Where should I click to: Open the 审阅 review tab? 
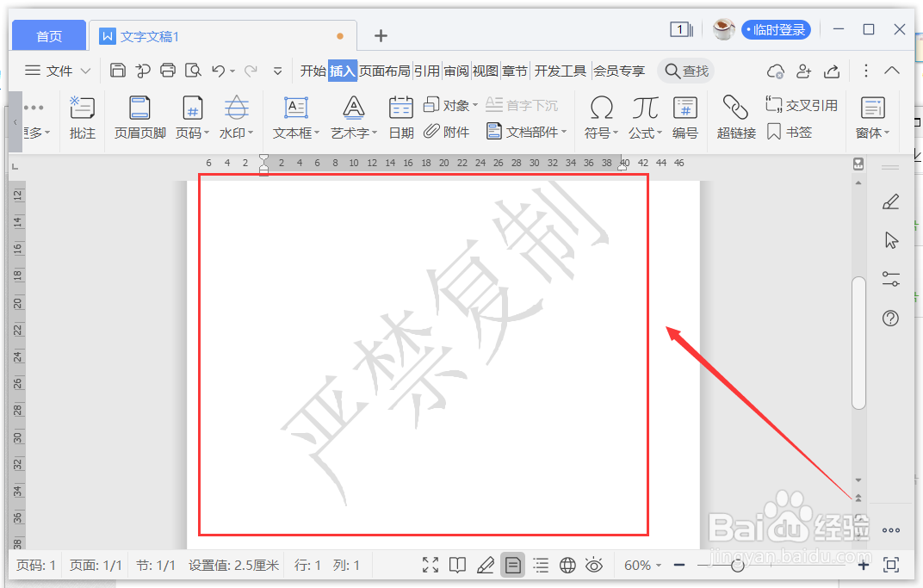[x=455, y=71]
